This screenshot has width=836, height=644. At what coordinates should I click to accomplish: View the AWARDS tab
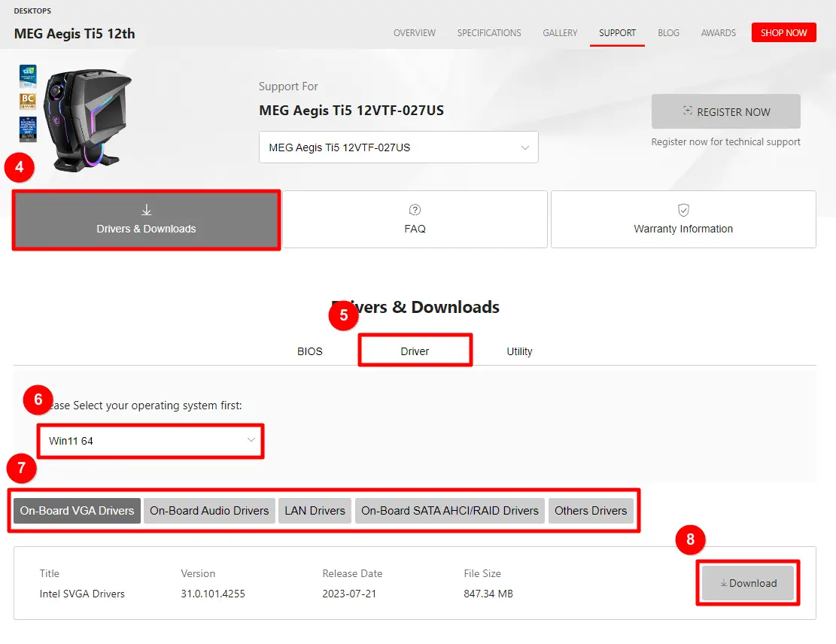click(x=718, y=33)
